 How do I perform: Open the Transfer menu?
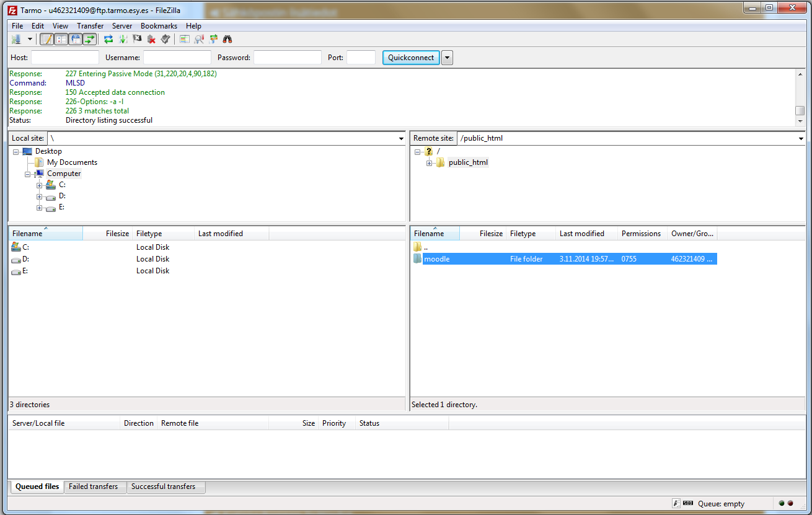click(x=90, y=26)
